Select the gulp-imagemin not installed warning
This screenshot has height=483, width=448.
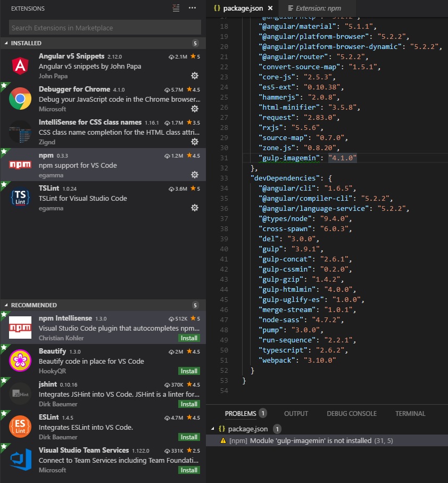tap(327, 440)
